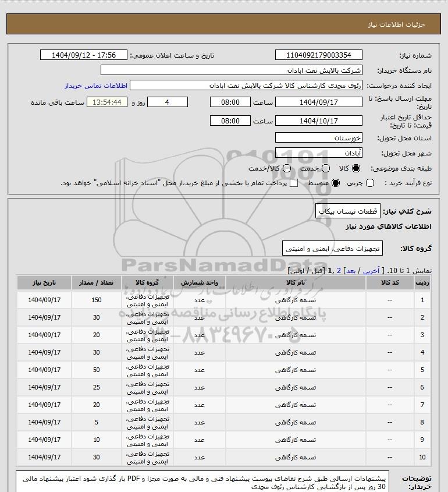The width and height of the screenshot is (448, 492).
Task: Click the واحد شمارش column header
Action: 200,282
